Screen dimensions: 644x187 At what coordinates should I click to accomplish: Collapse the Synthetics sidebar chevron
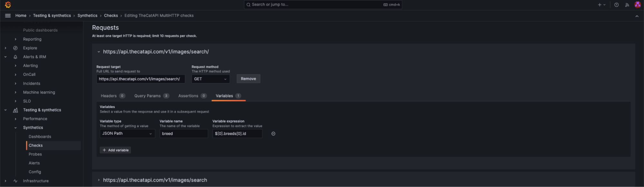coord(15,128)
